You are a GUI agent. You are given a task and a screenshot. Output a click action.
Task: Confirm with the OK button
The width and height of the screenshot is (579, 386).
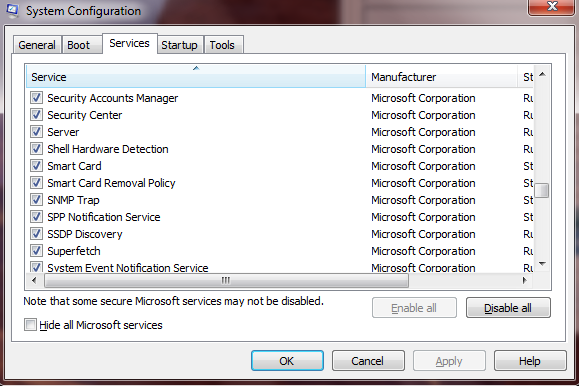click(287, 361)
